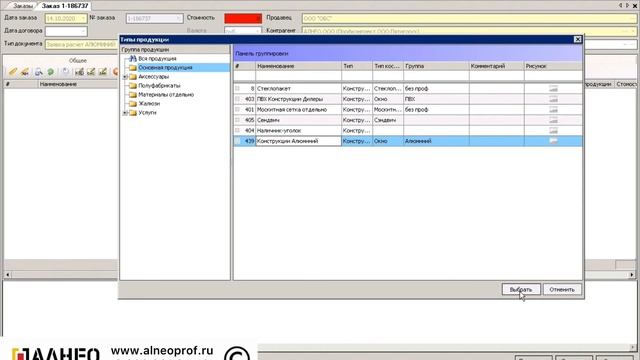640x360 pixels.
Task: Sort by the Наименование column in the product dialog
Action: point(298,66)
